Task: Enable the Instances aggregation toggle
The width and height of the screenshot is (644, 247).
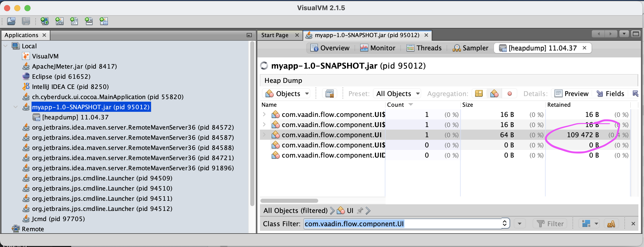Action: 510,93
